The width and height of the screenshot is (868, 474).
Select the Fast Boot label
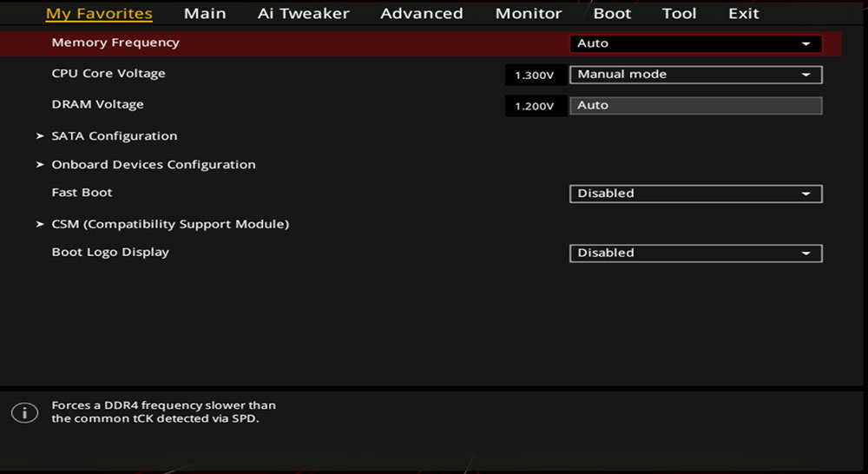pos(82,193)
